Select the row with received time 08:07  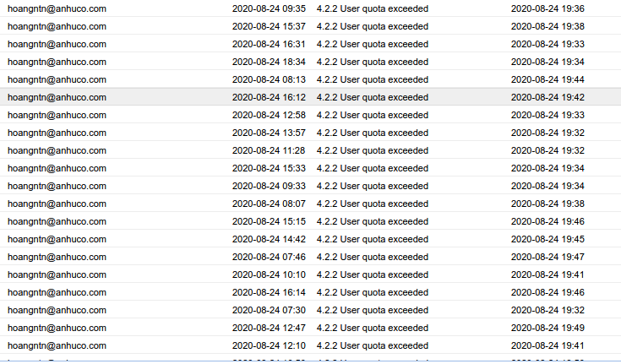(x=311, y=204)
